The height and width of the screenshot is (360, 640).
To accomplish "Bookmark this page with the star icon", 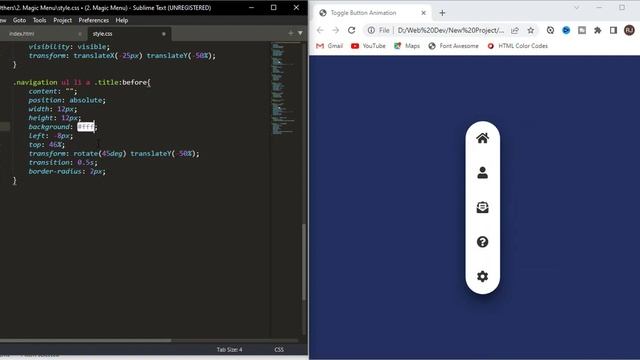I will [x=531, y=30].
